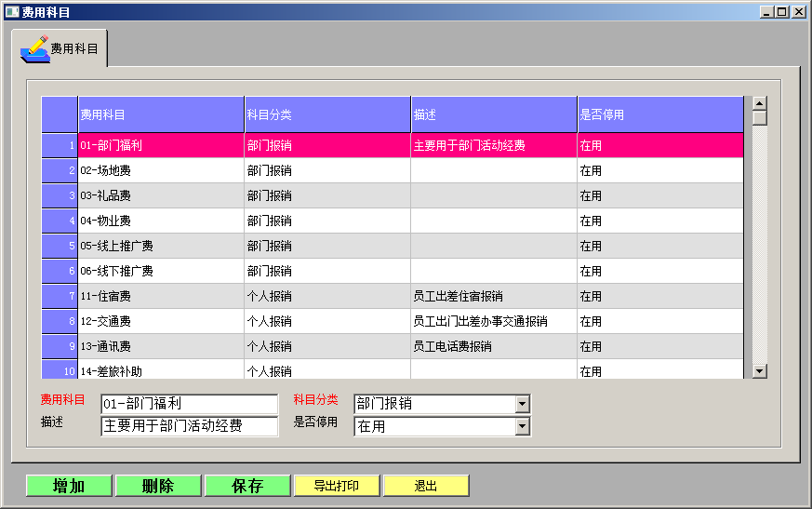
Task: Click 部门报销 cell in 02-场地费 row
Action: pos(327,170)
